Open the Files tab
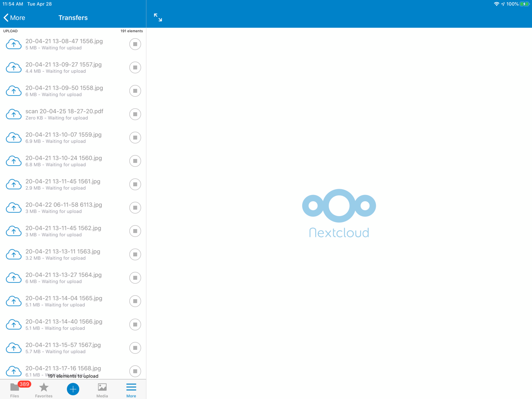The height and width of the screenshot is (399, 532). pos(14,390)
